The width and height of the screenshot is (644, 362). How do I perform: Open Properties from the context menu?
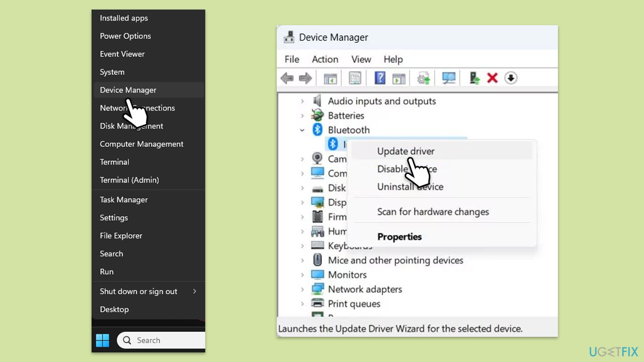click(x=442, y=237)
